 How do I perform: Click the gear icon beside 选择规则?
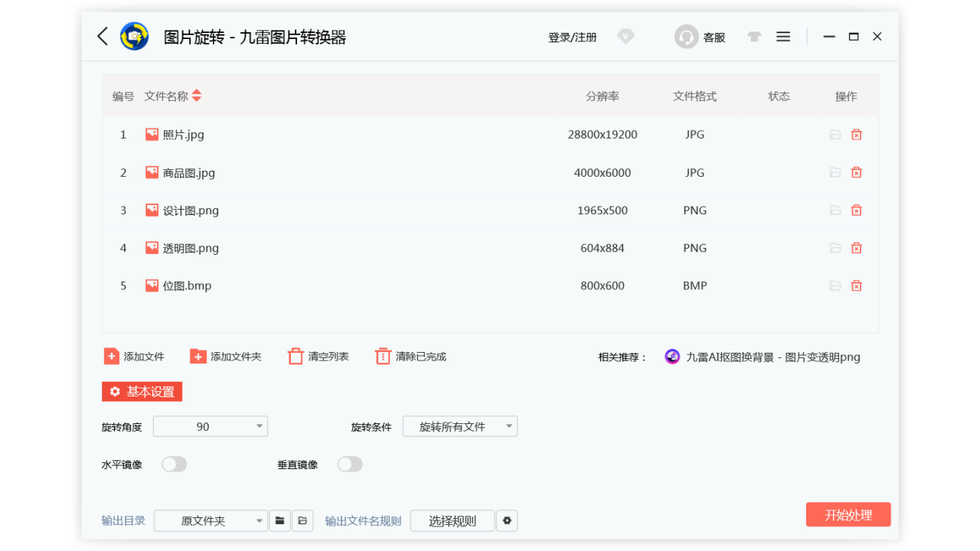pyautogui.click(x=507, y=520)
